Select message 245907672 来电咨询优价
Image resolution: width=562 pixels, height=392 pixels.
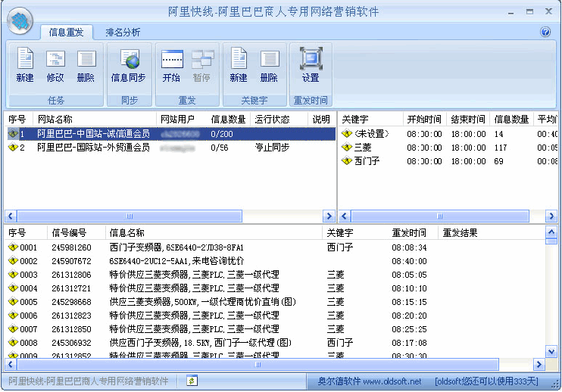coord(275,260)
